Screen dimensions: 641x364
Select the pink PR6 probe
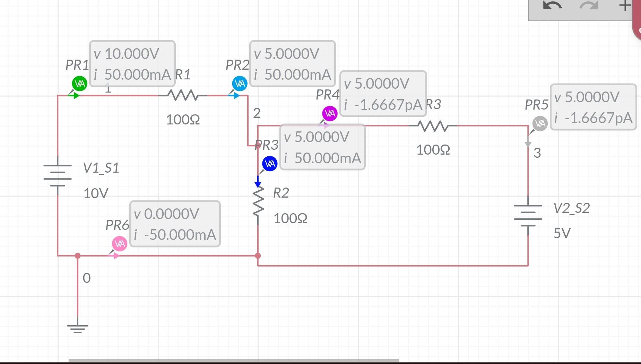[x=119, y=243]
